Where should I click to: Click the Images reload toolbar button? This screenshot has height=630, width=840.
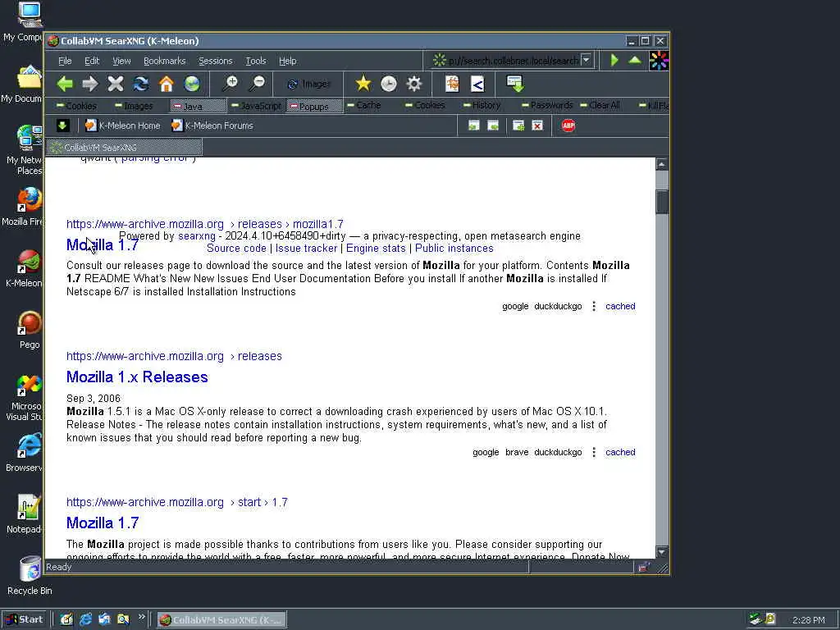pos(309,84)
